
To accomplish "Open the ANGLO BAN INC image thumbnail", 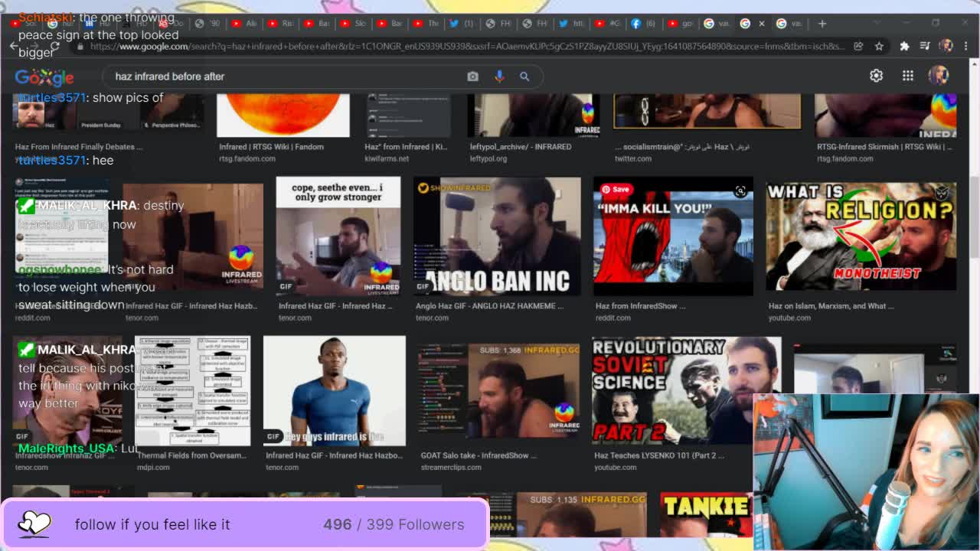I will pyautogui.click(x=497, y=236).
